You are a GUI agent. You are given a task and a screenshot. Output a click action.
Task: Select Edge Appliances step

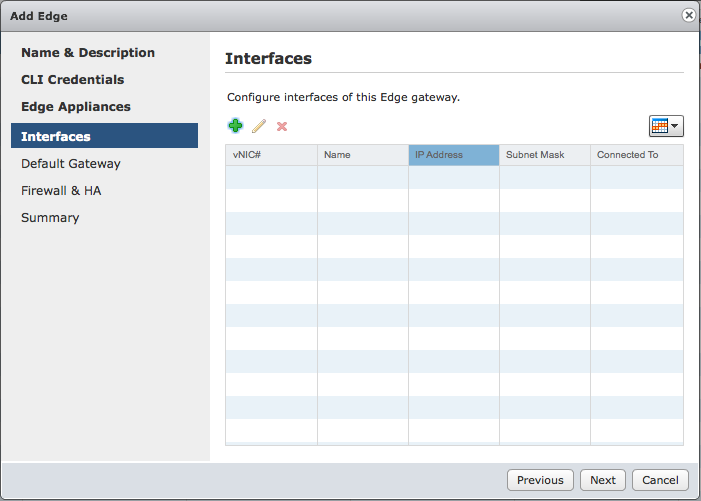(x=76, y=107)
